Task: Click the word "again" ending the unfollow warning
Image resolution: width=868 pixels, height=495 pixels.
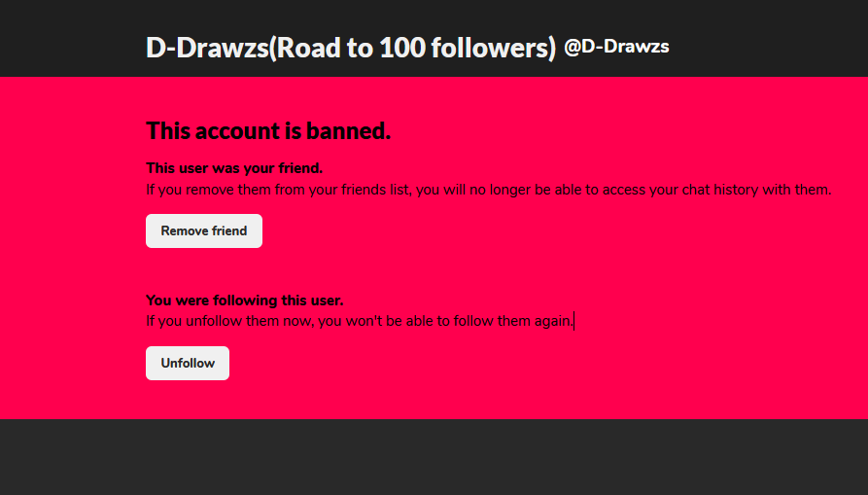Action: 553,321
